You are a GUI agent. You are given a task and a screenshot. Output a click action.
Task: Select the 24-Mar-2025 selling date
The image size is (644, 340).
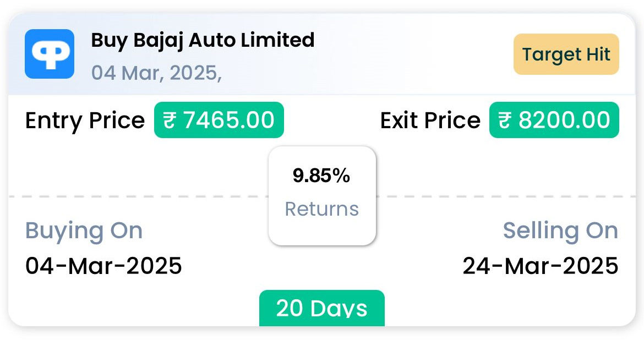tap(541, 266)
